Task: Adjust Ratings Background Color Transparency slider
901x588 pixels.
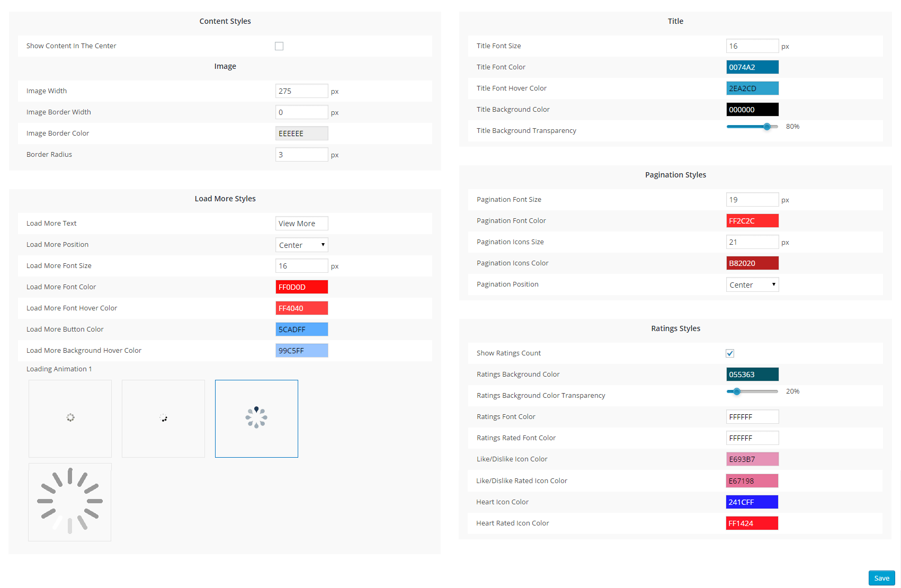Action: [x=737, y=391]
